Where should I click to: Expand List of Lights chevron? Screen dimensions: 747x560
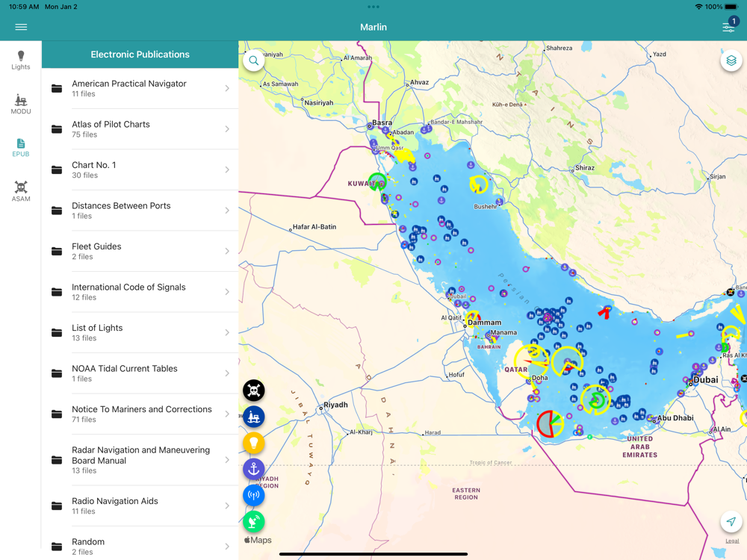(227, 332)
